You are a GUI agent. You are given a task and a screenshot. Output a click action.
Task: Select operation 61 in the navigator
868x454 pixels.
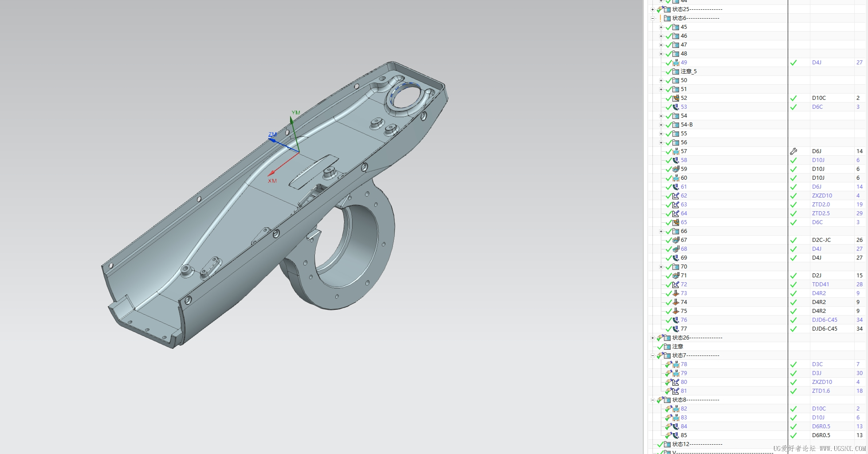tap(683, 187)
